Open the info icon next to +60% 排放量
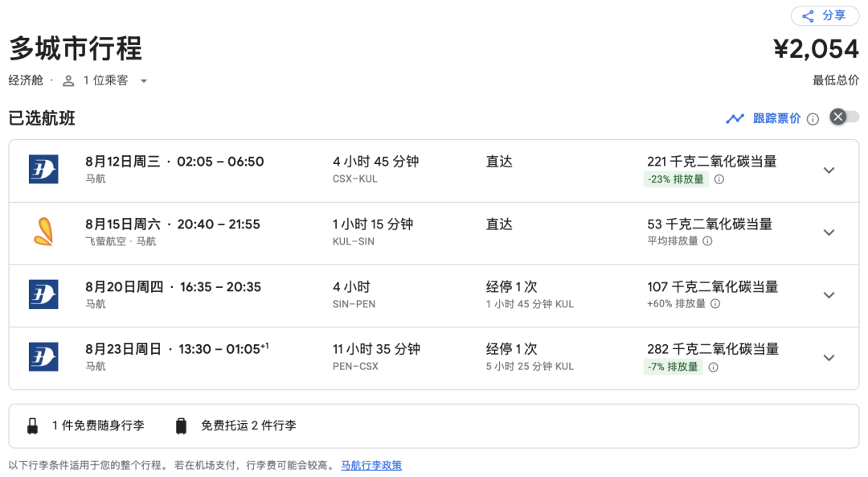 click(714, 305)
